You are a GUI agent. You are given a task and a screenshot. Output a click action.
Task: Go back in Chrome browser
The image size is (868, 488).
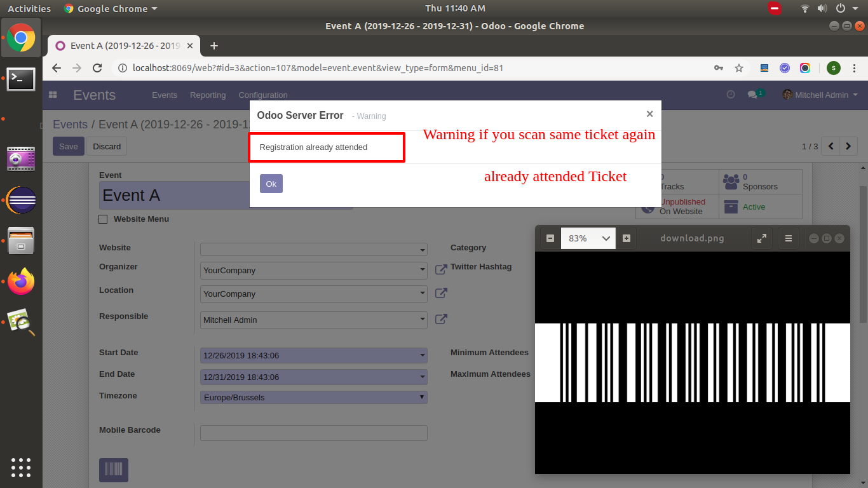[x=57, y=68]
